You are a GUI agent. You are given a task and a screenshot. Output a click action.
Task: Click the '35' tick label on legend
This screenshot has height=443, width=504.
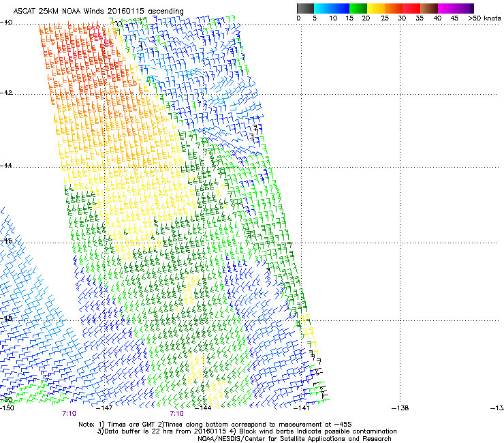click(420, 18)
